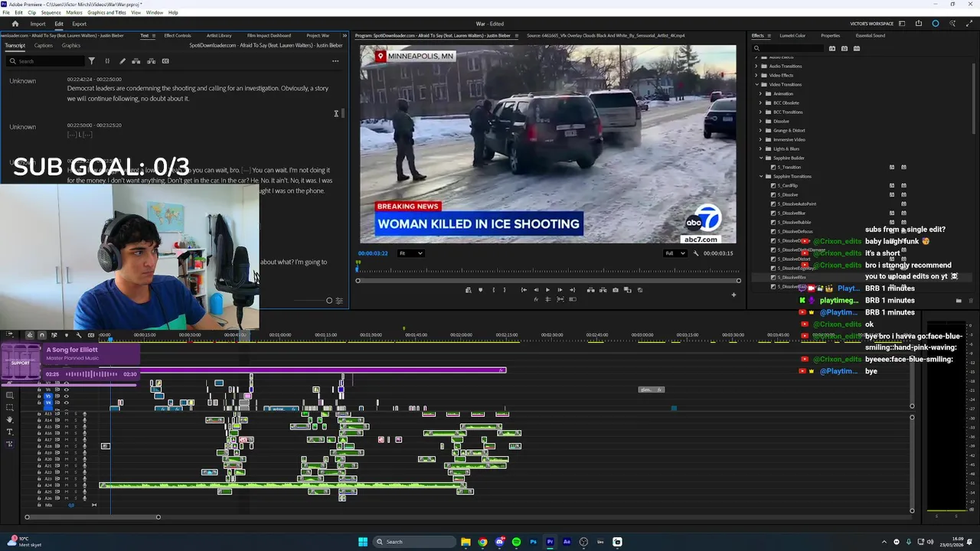Image resolution: width=980 pixels, height=551 pixels.
Task: Open the Full playback resolution dropdown
Action: tap(675, 253)
